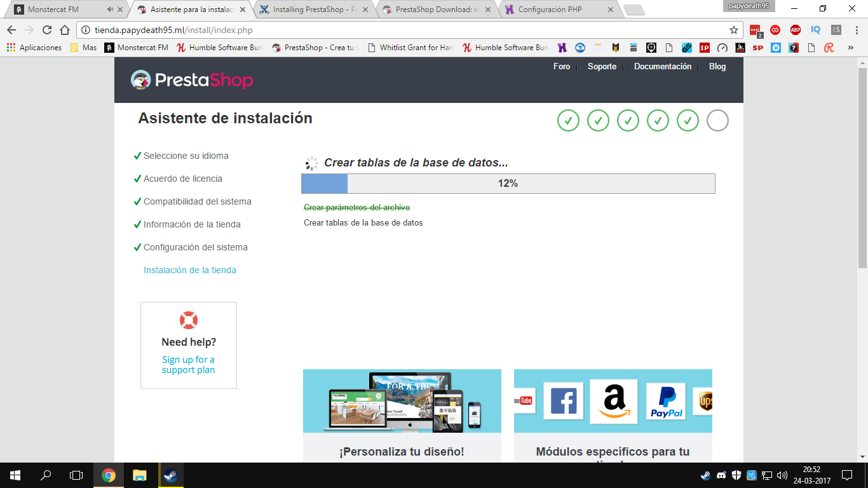Click the PrestaShop logo in the header
This screenshot has height=488, width=868.
coord(192,80)
